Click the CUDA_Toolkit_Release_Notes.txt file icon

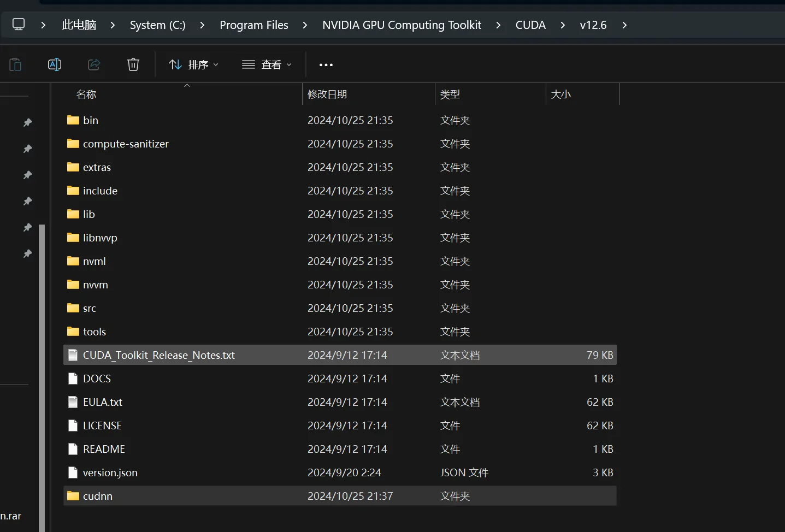pos(73,355)
